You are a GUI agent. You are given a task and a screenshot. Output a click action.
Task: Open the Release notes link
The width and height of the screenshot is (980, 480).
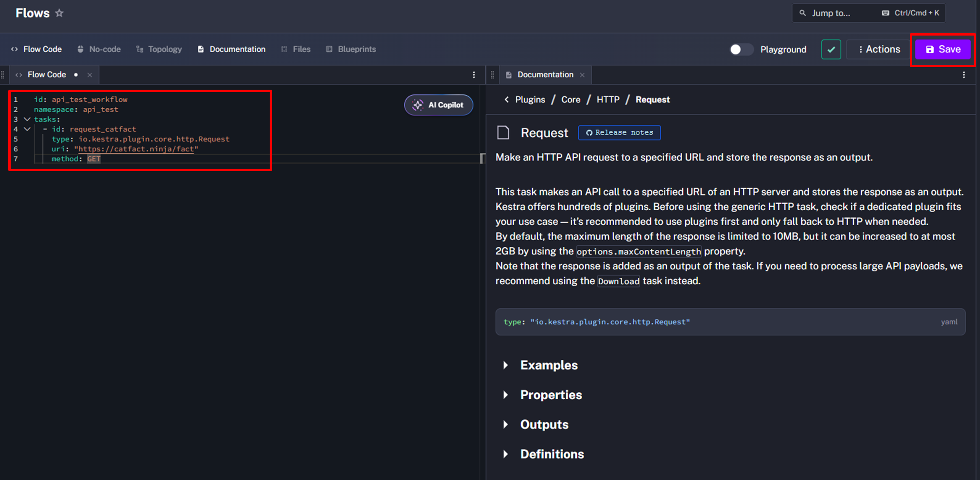click(x=619, y=133)
